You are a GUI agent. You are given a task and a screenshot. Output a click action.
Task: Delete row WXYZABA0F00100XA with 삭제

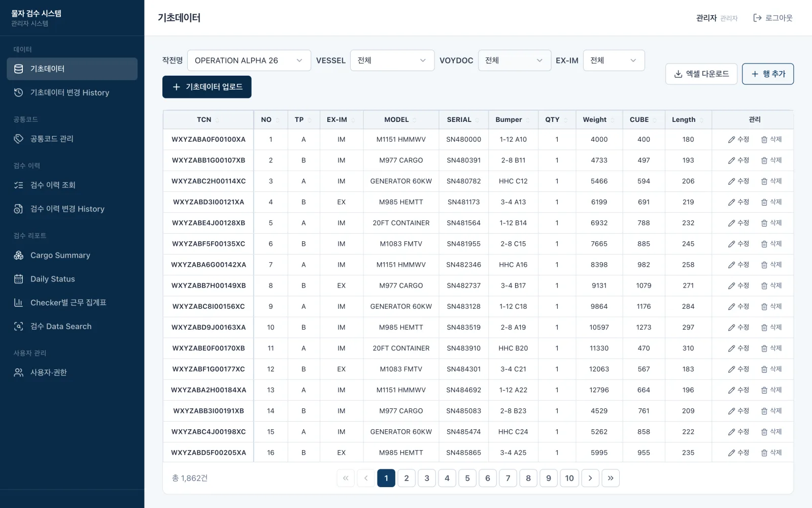(x=771, y=139)
